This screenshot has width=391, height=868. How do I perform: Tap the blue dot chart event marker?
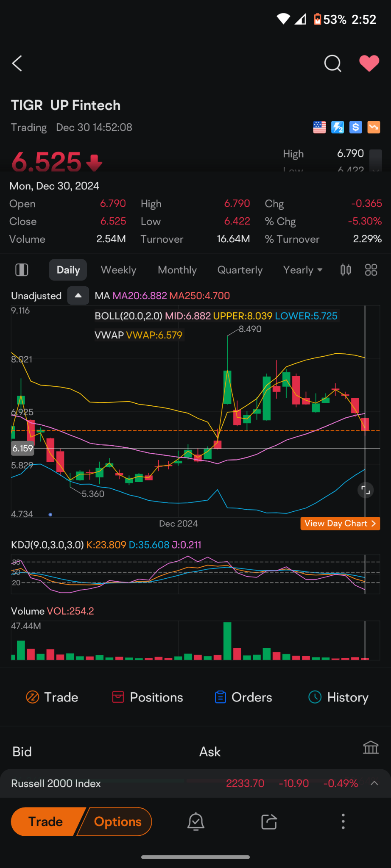coord(50,514)
